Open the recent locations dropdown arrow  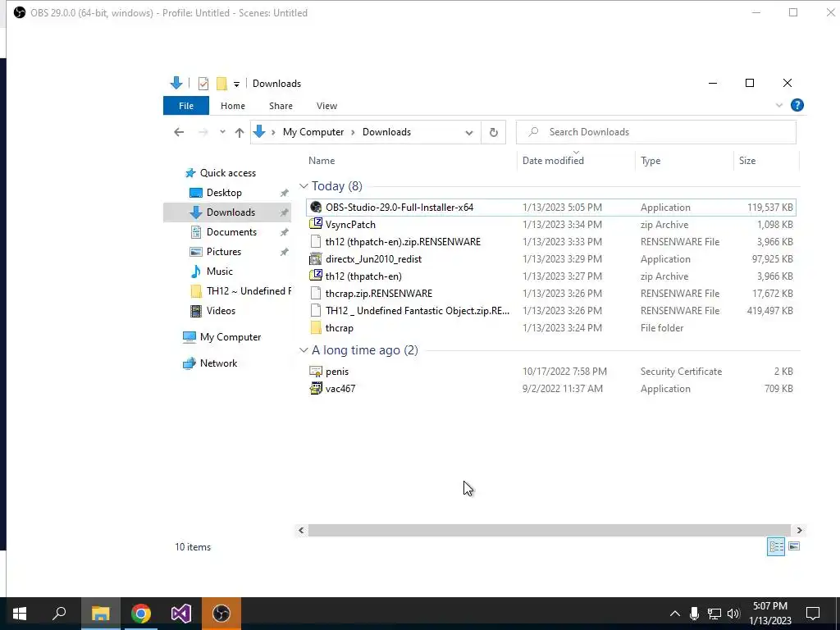coord(222,132)
